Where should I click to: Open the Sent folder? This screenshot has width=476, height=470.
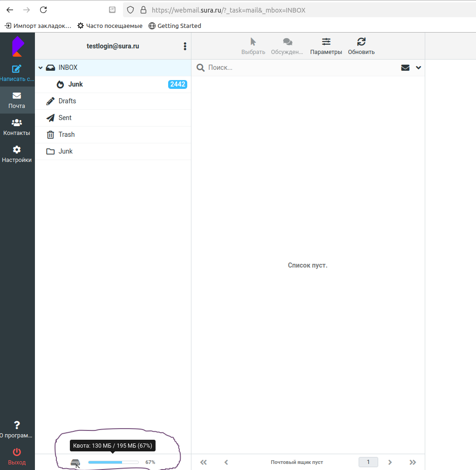65,118
